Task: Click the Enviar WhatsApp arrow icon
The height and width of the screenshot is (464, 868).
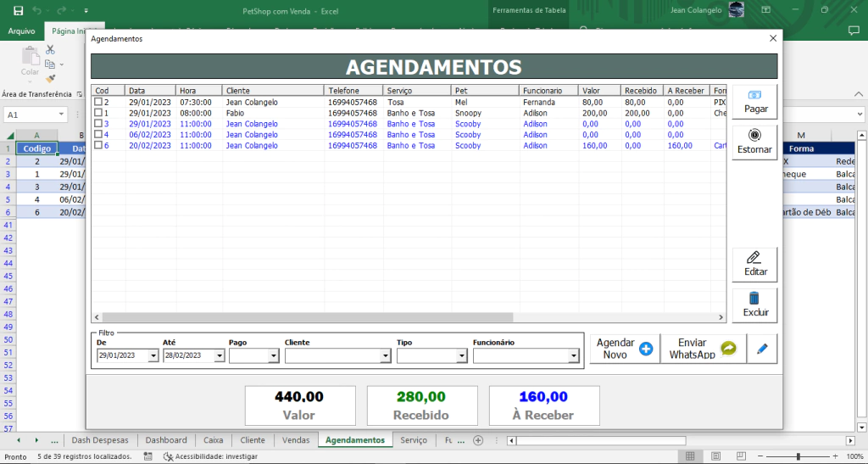Action: (728, 349)
